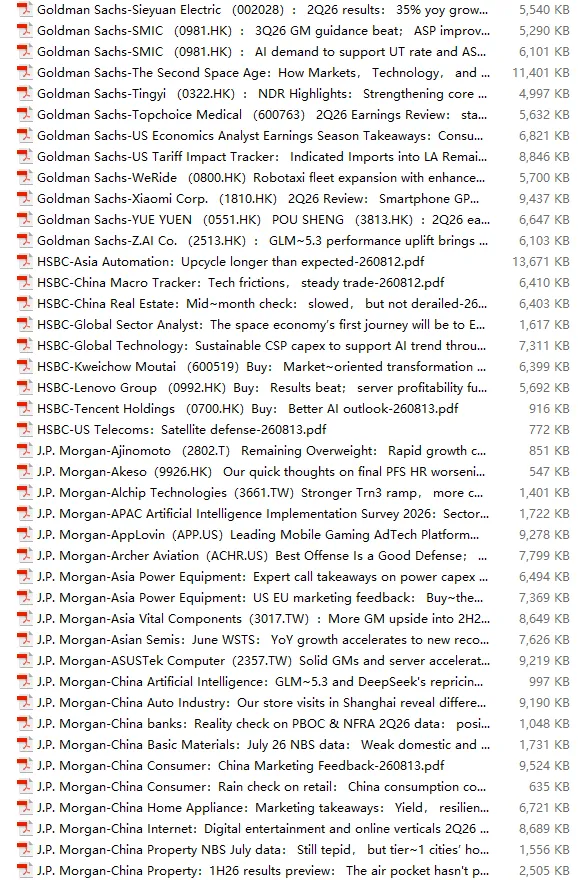Click PDF icon of J.P. Morgan-Ajinomoto file
Screen dimensions: 578x880
pos(25,451)
